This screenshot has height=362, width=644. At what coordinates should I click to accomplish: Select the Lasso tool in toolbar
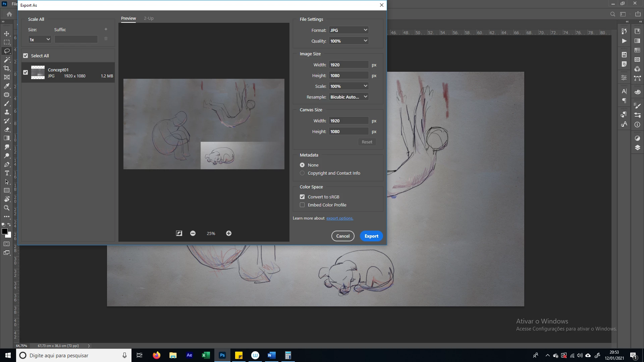[7, 51]
